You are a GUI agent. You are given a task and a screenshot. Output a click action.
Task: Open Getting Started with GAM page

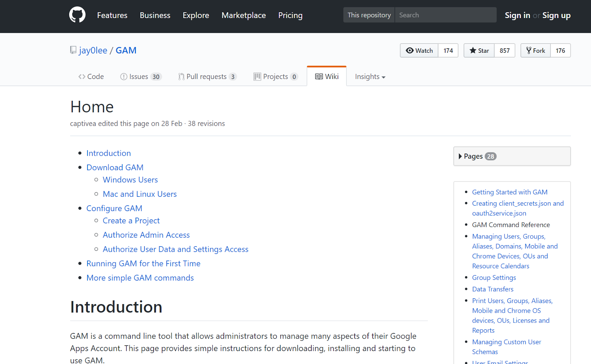pyautogui.click(x=509, y=192)
